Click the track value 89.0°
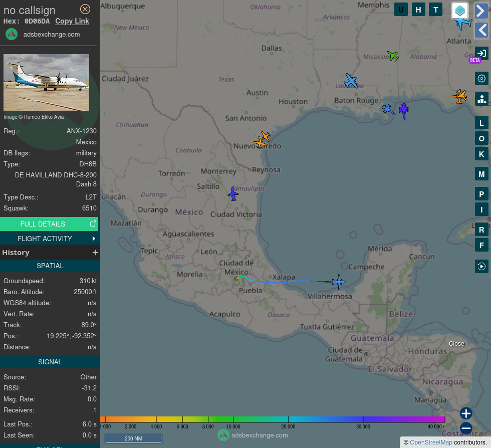 [x=89, y=325]
